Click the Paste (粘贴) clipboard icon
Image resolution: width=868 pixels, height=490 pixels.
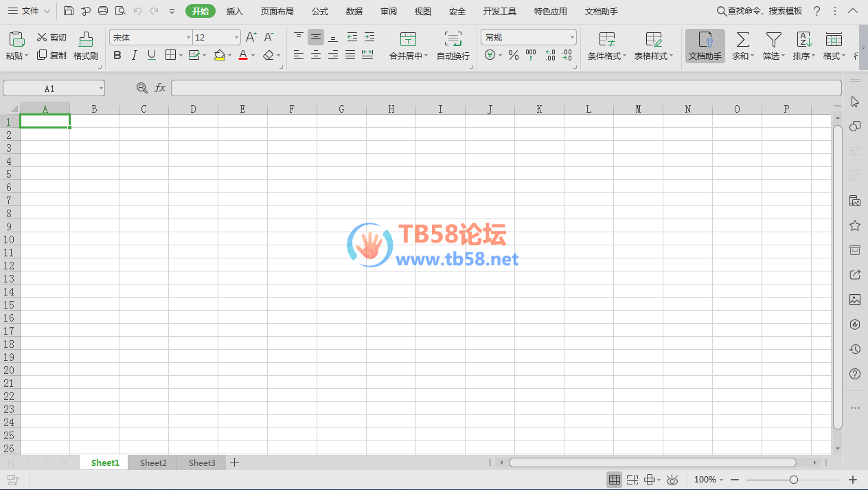(x=17, y=39)
